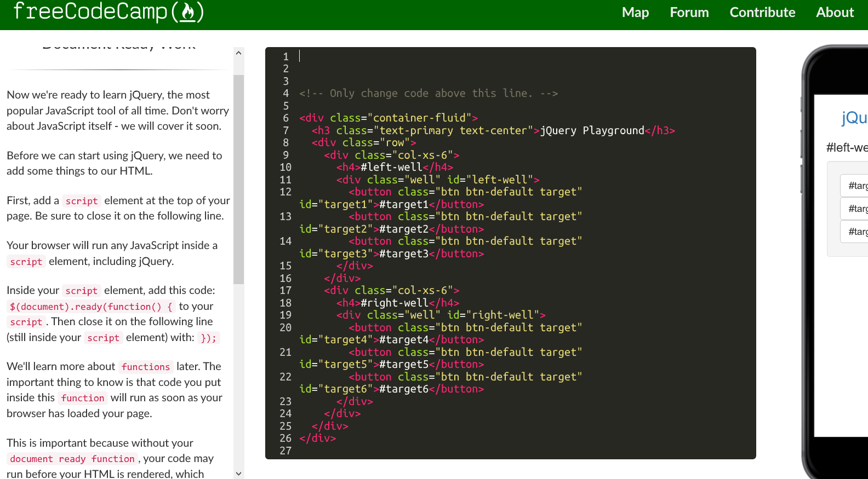
Task: Click second #target button in phone preview
Action: [x=855, y=209]
